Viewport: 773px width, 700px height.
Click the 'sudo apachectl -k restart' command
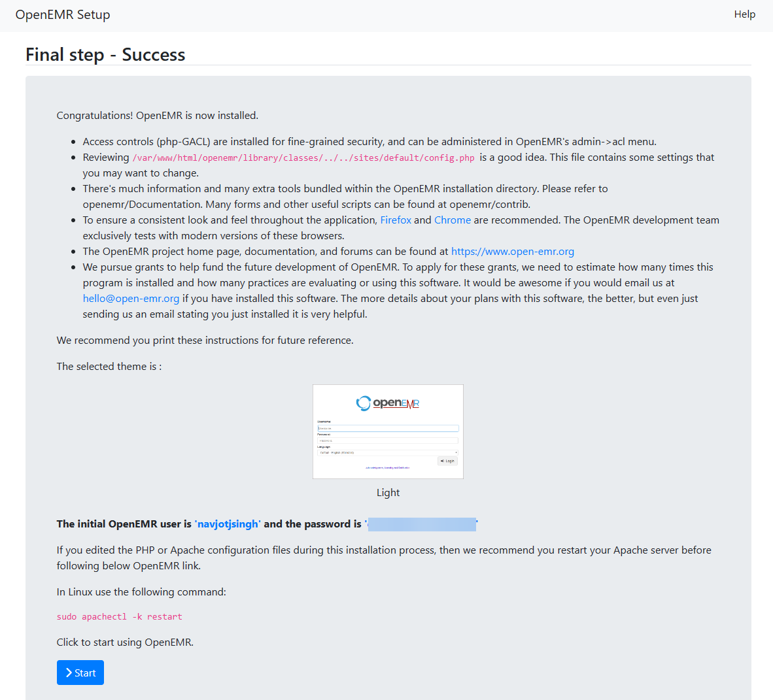tap(119, 617)
